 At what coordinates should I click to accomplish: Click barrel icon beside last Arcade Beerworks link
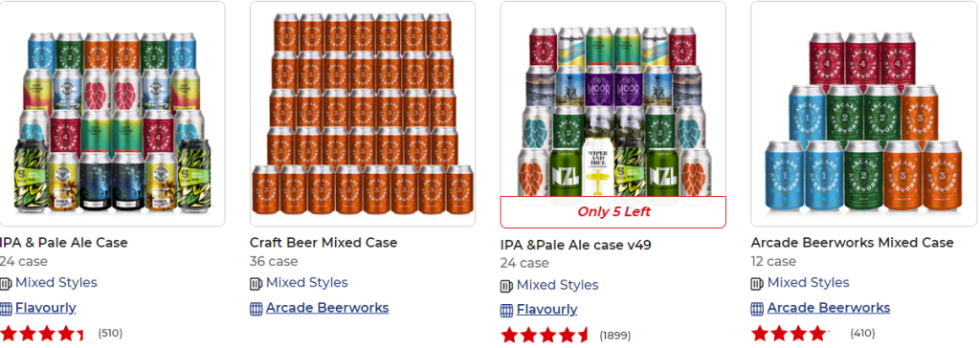click(x=758, y=309)
